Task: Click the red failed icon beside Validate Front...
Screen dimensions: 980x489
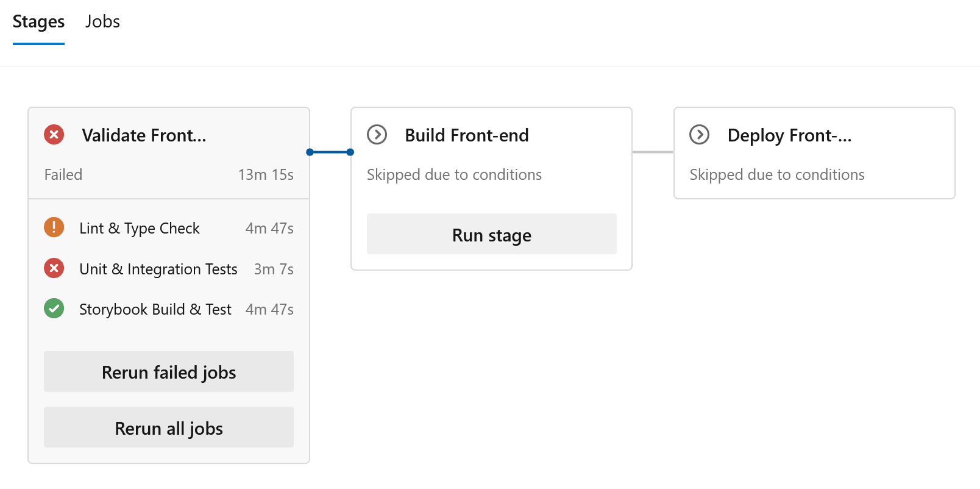Action: point(54,135)
